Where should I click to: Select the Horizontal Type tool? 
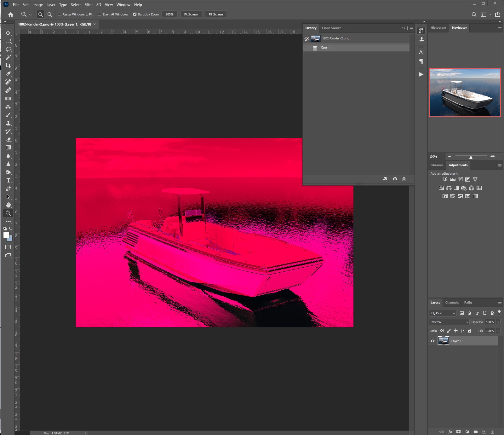pos(8,180)
